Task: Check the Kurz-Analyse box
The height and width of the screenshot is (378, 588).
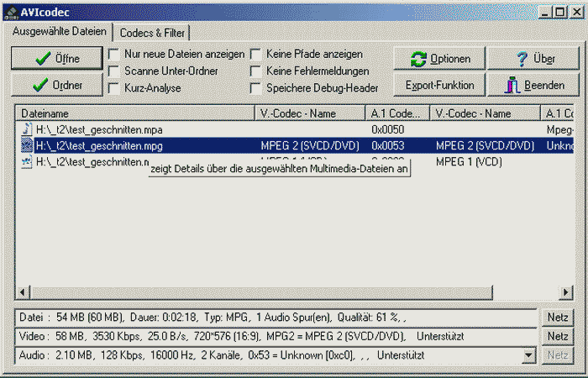Action: coord(113,87)
